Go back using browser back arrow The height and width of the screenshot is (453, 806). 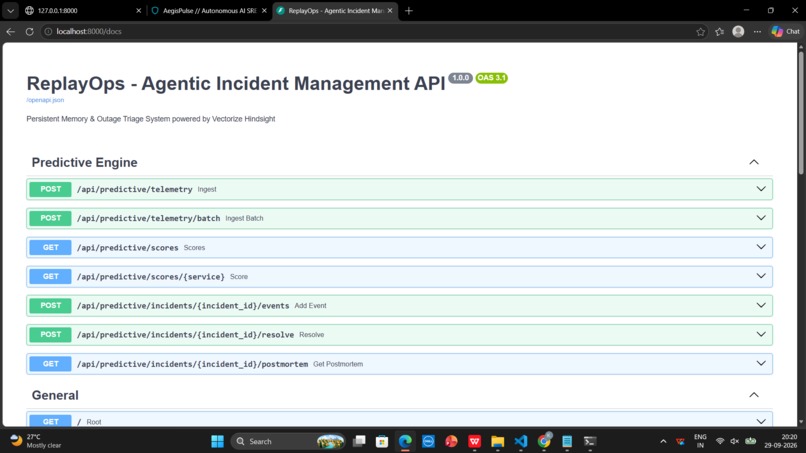coord(10,31)
